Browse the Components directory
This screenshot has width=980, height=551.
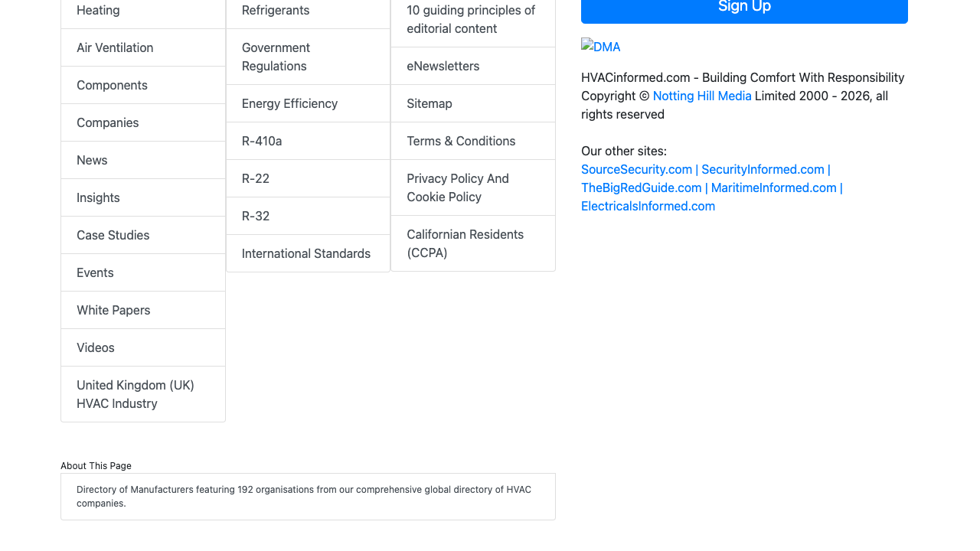(x=112, y=85)
